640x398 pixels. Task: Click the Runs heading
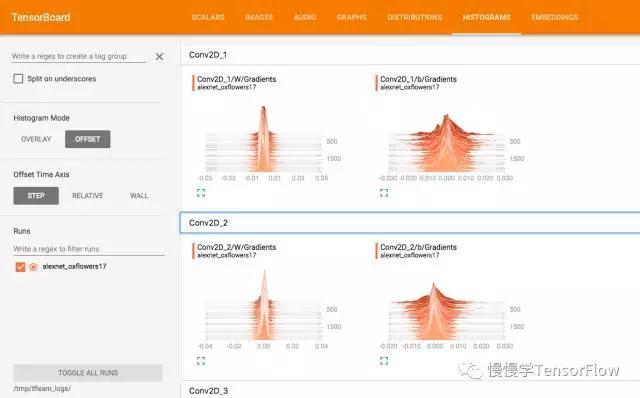coord(22,231)
